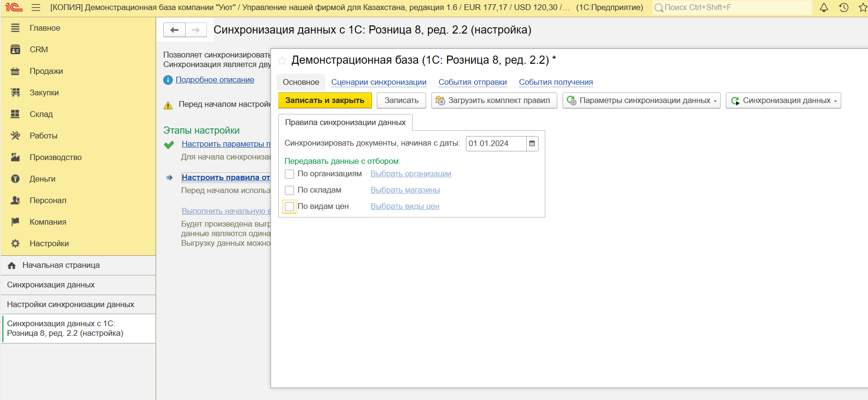Go back with the left arrow button

(x=174, y=30)
